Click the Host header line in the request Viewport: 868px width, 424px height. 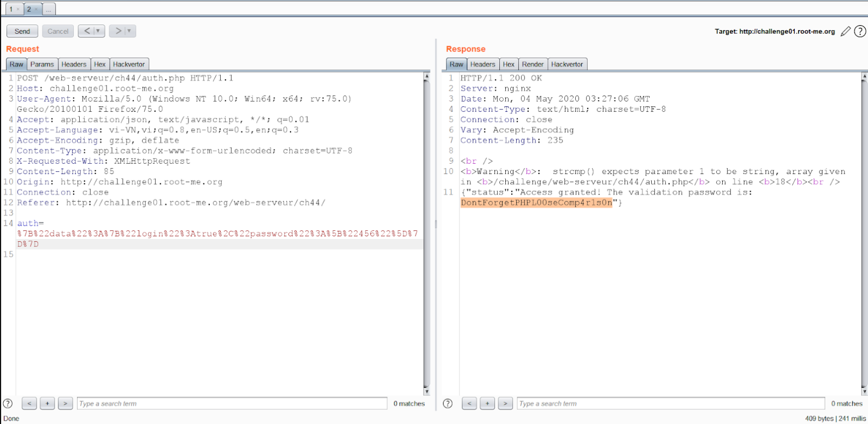coord(95,88)
